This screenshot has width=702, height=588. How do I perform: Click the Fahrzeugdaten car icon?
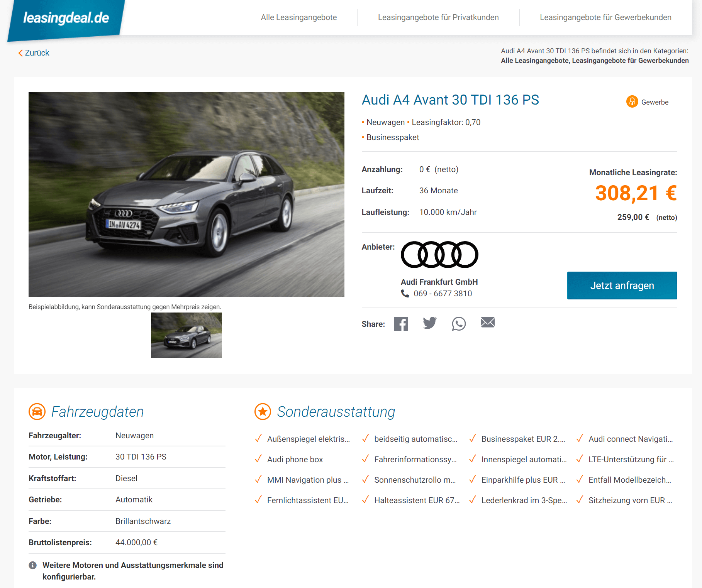tap(37, 412)
